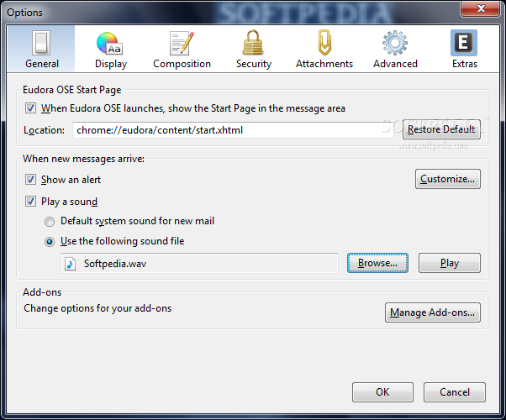Click the Restore Default button

441,129
